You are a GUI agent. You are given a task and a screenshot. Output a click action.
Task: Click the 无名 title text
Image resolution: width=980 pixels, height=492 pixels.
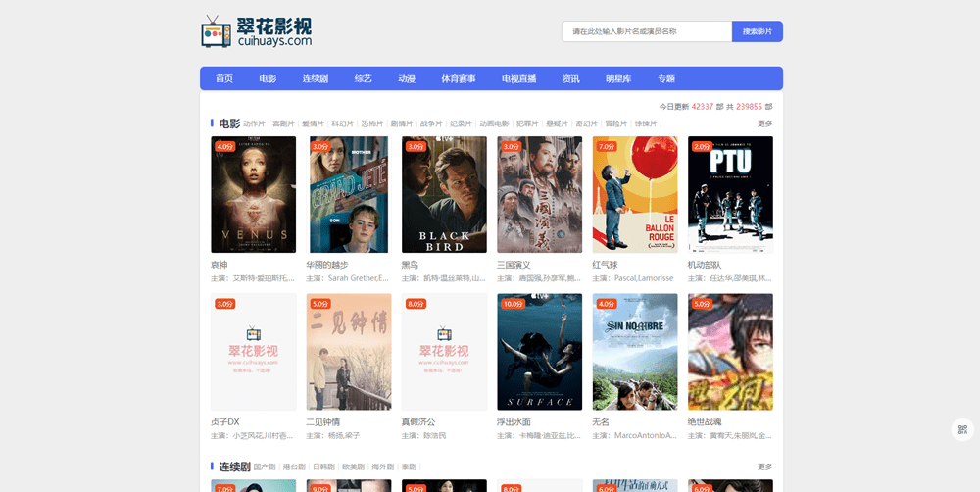[602, 422]
